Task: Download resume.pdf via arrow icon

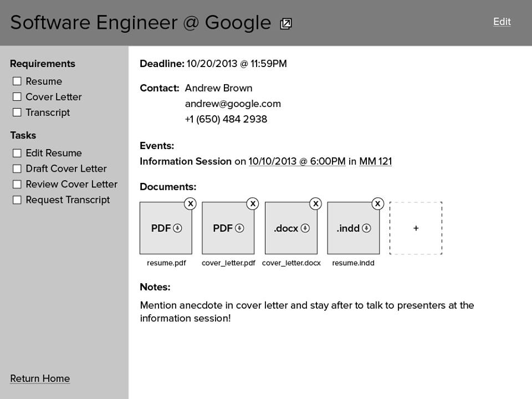Action: [177, 228]
